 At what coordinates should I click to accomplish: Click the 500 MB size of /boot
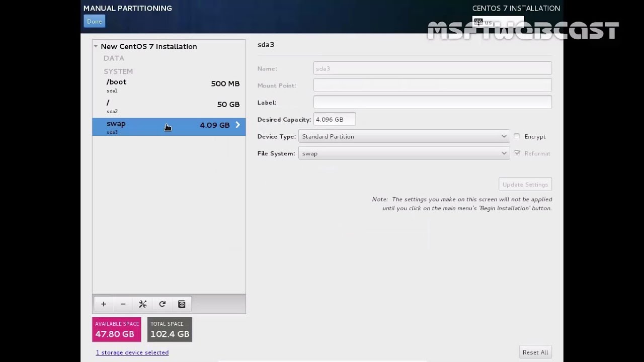pos(225,83)
